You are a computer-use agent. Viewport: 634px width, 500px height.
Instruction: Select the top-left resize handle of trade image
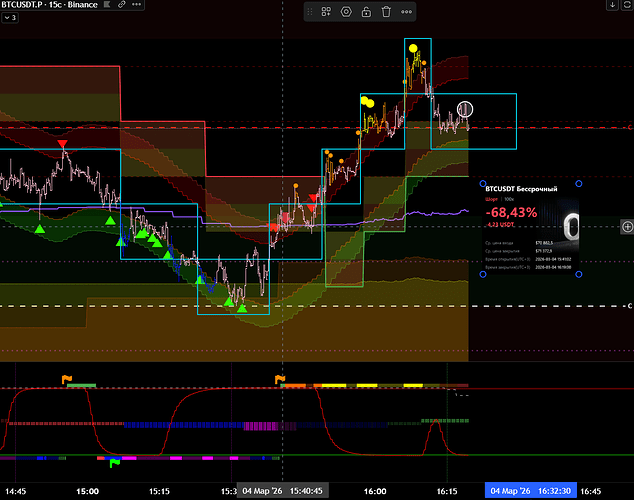(483, 183)
